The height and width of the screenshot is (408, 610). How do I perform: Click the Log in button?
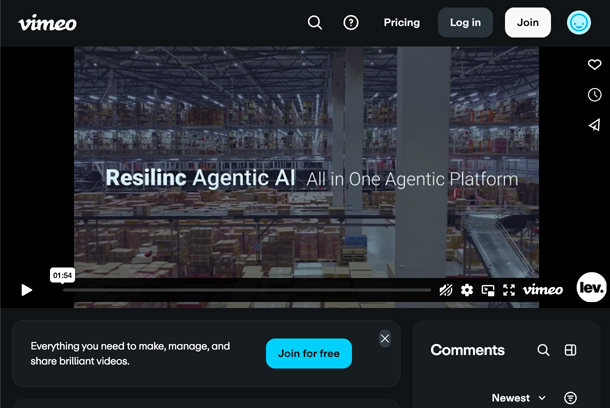click(465, 23)
